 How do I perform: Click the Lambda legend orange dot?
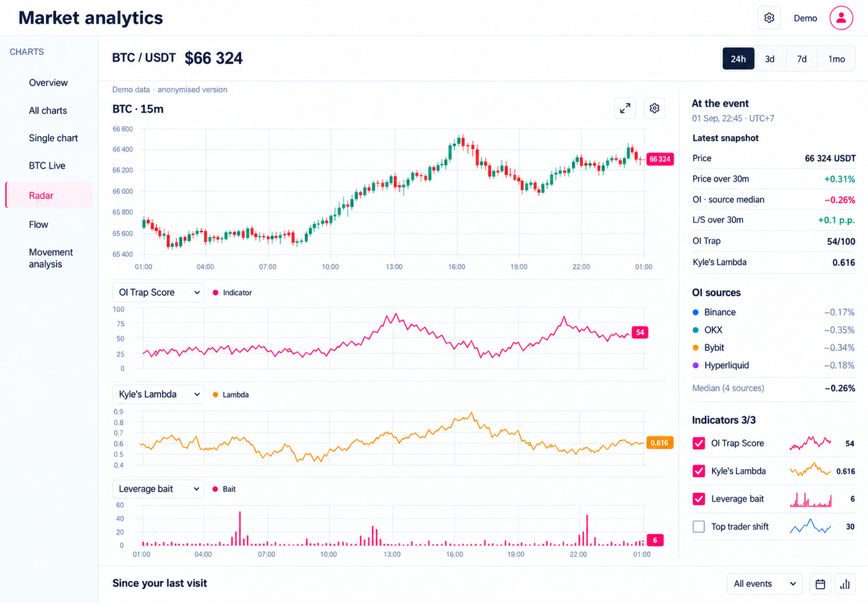216,395
